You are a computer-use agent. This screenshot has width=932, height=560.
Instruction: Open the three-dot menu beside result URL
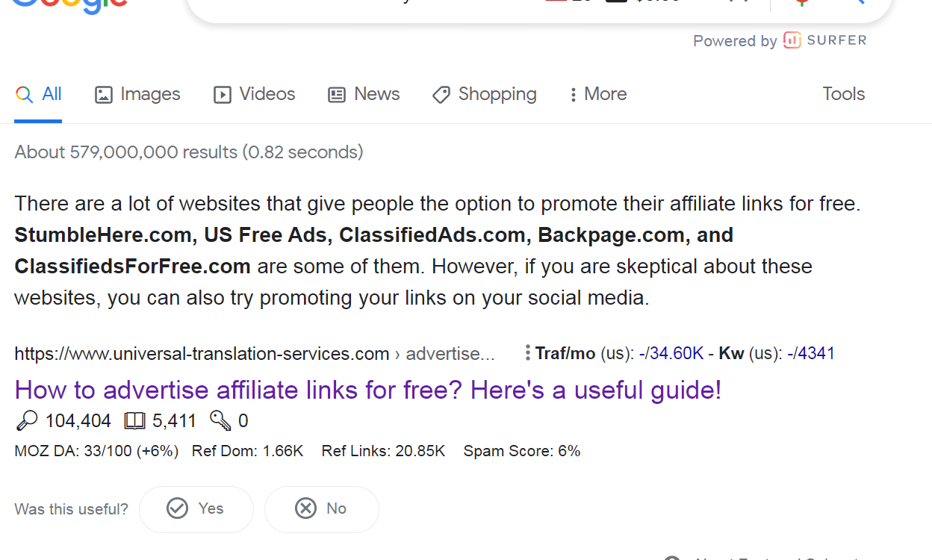528,352
